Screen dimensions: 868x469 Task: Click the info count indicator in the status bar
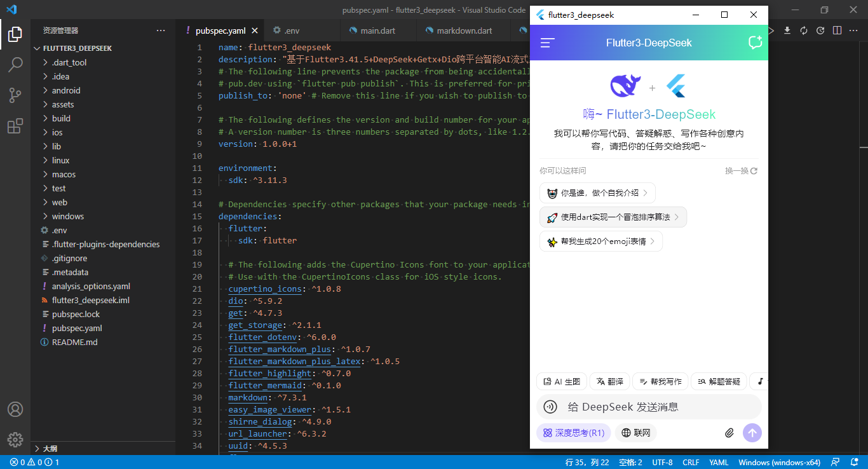tap(53, 463)
